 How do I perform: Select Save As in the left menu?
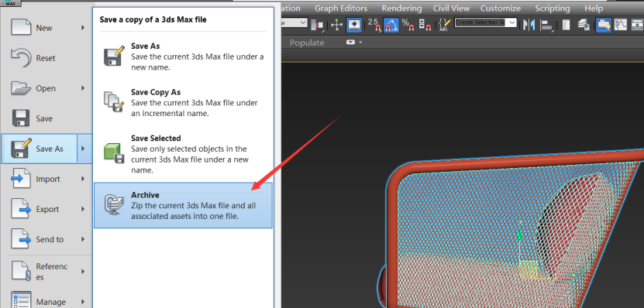click(x=40, y=149)
